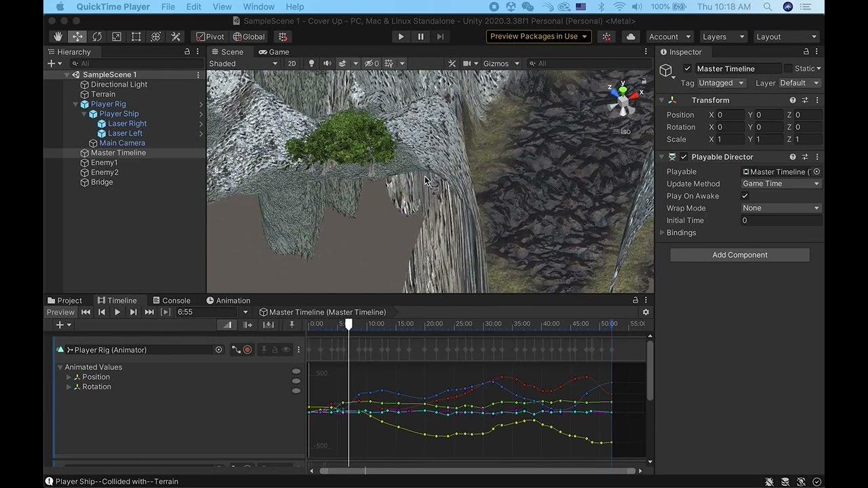Toggle Timeline Preview mode

pyautogui.click(x=60, y=312)
